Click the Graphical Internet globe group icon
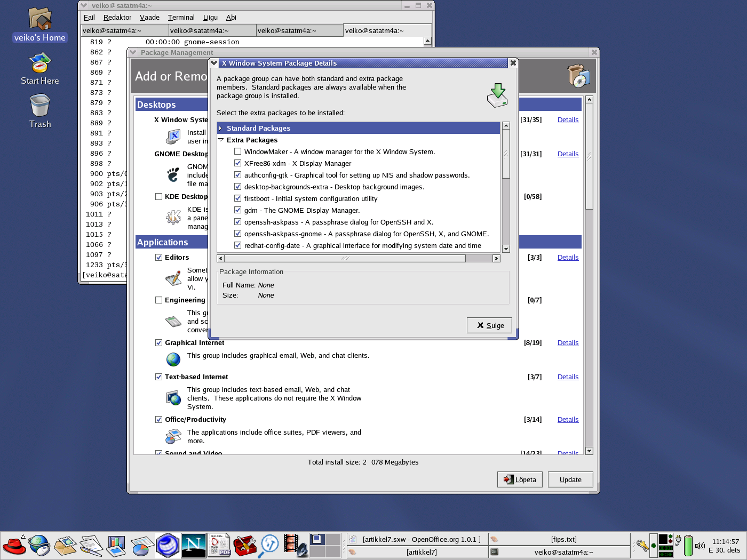This screenshot has width=747, height=560. tap(173, 359)
